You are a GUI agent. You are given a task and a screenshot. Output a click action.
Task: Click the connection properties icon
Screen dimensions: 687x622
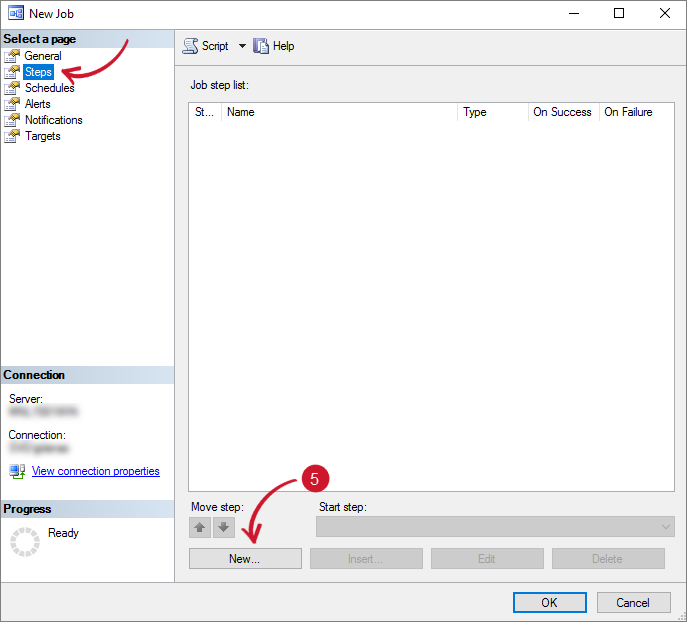17,471
